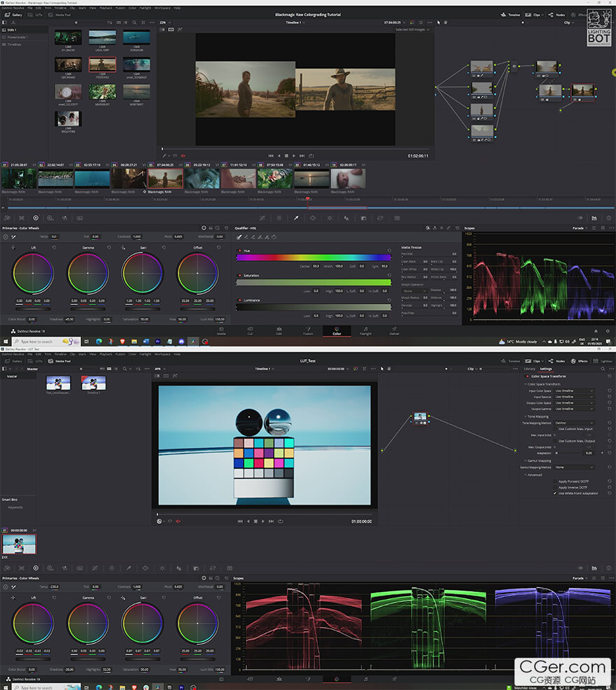Open project settings gear in Colorgrading Tutorial window

coord(607,331)
